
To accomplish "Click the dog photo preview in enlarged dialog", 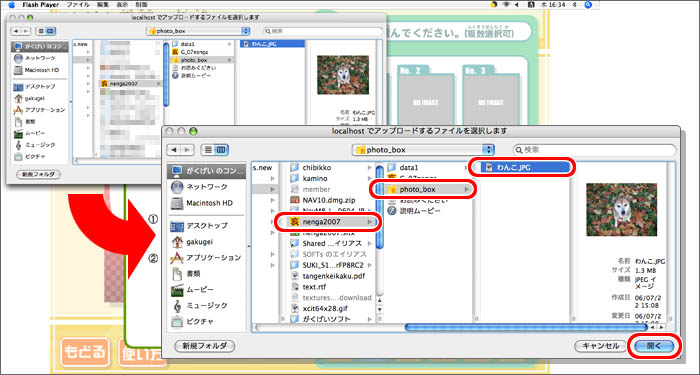I will pos(621,209).
